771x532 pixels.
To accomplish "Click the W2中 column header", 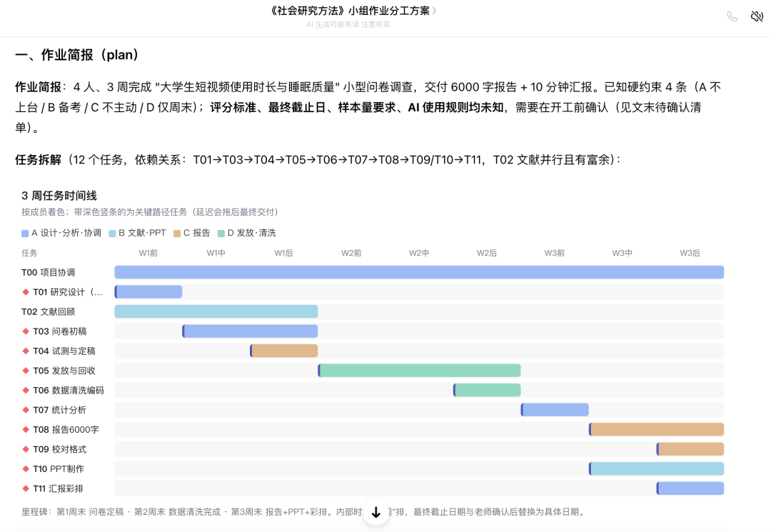I will 419,254.
